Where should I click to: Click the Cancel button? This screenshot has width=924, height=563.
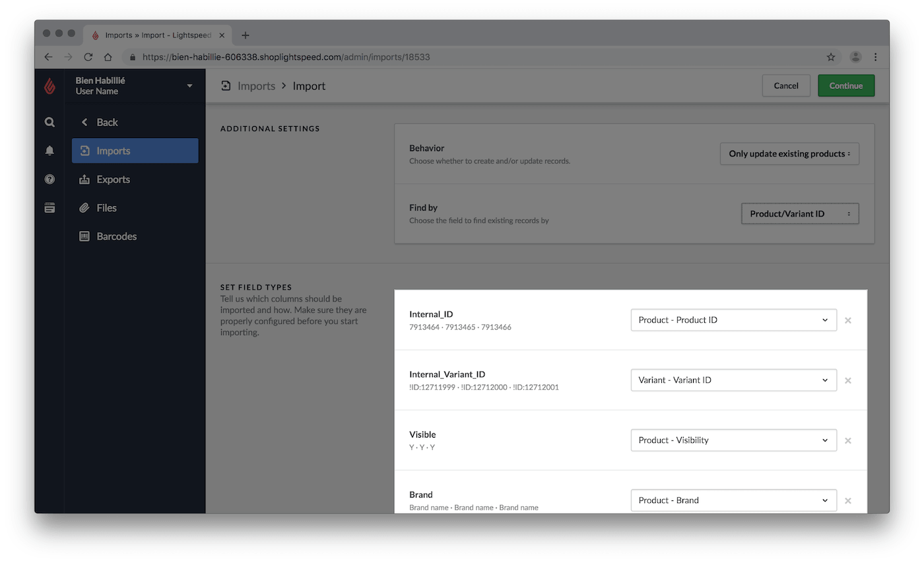tap(786, 86)
